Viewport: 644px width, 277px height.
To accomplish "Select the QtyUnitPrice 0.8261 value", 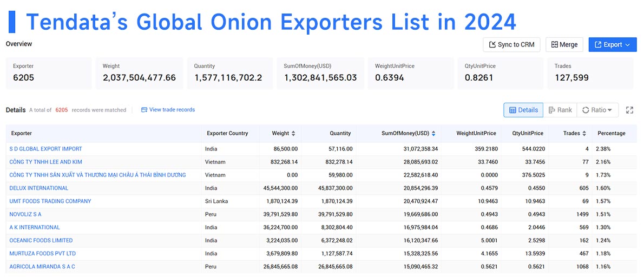I will [x=479, y=77].
